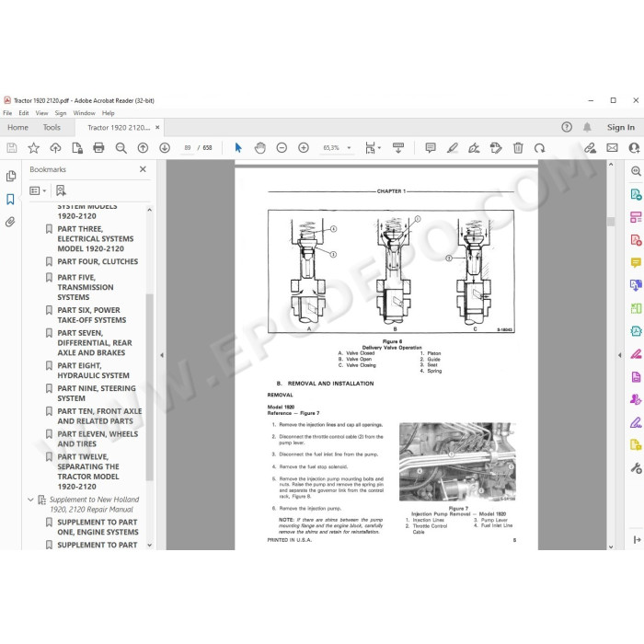Open the Edit menu

[24, 113]
